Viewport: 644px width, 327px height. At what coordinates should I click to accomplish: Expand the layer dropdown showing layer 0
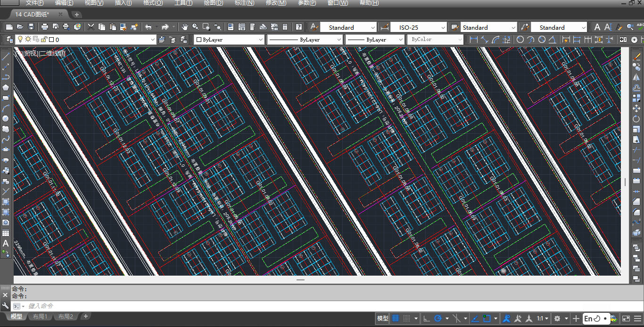click(152, 40)
